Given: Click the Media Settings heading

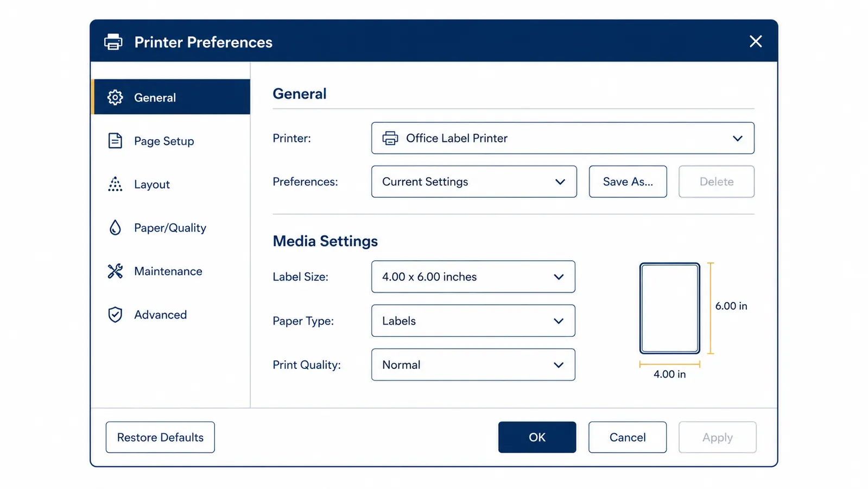Looking at the screenshot, I should (325, 241).
